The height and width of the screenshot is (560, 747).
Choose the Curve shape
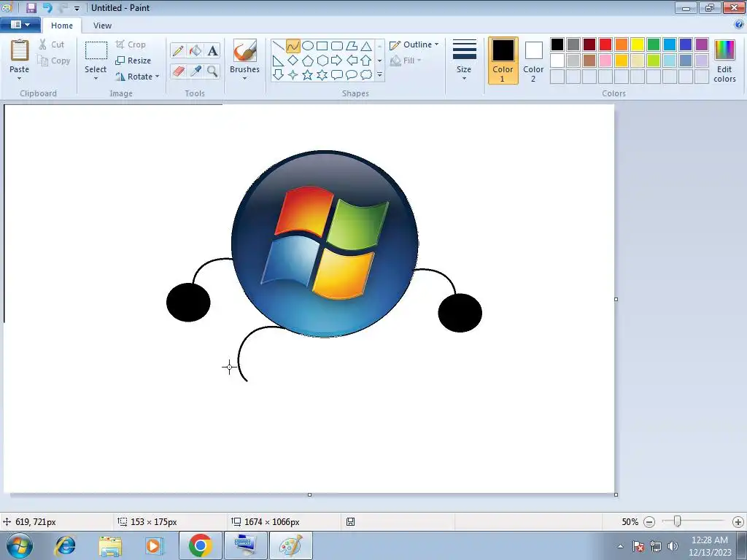[x=293, y=46]
